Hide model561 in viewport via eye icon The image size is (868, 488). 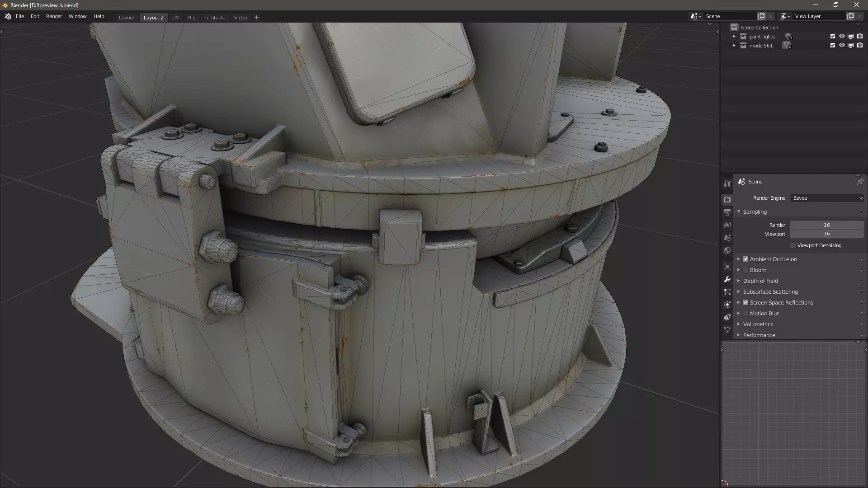842,45
